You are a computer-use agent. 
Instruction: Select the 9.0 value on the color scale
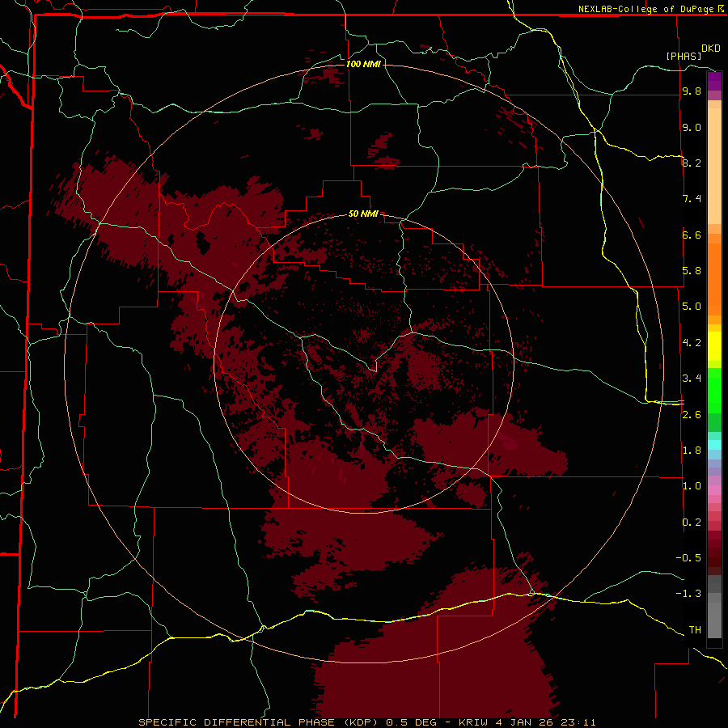pos(692,127)
